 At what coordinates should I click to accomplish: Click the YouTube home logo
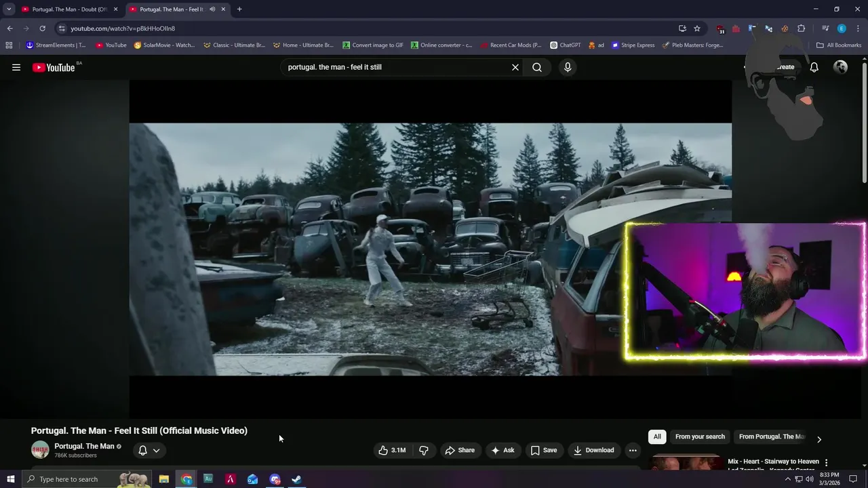point(54,67)
